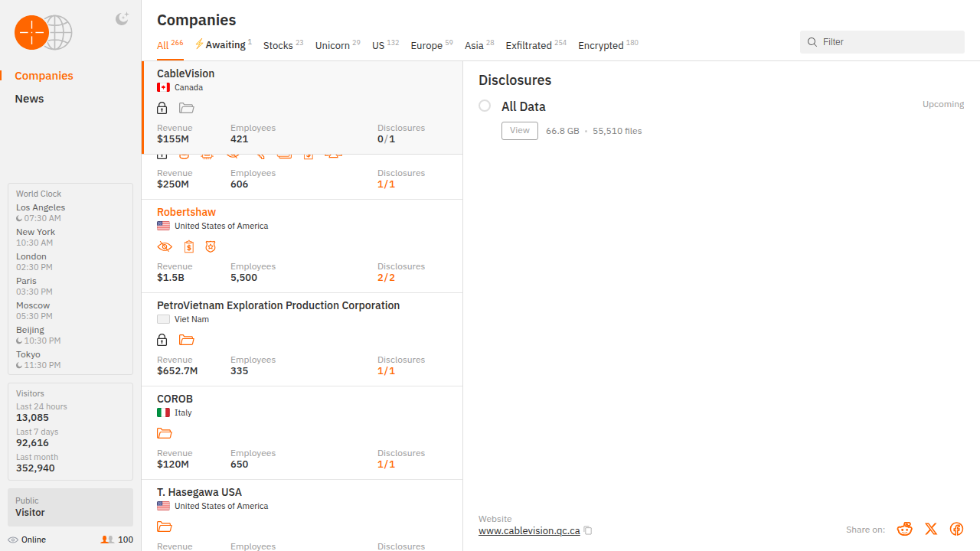Share on Facebook
Image resolution: width=980 pixels, height=551 pixels.
coord(956,529)
